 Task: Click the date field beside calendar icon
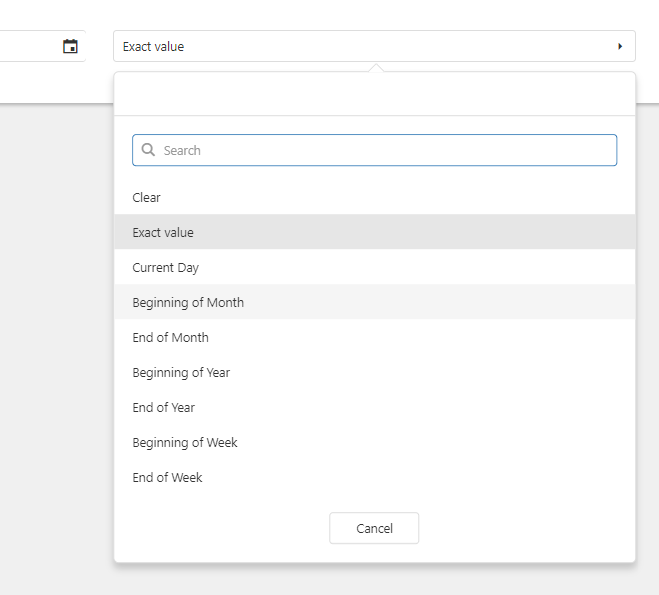click(29, 46)
